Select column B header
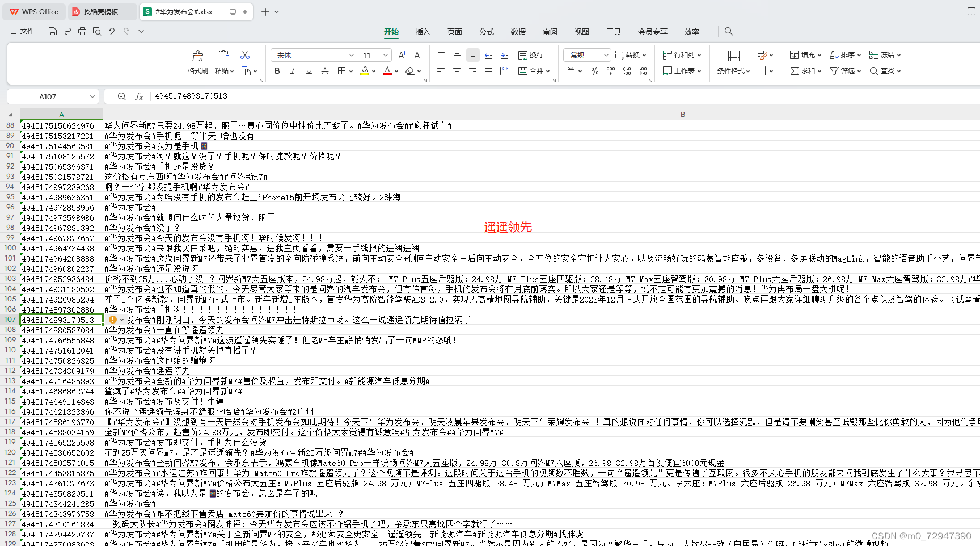The height and width of the screenshot is (546, 980). [683, 114]
